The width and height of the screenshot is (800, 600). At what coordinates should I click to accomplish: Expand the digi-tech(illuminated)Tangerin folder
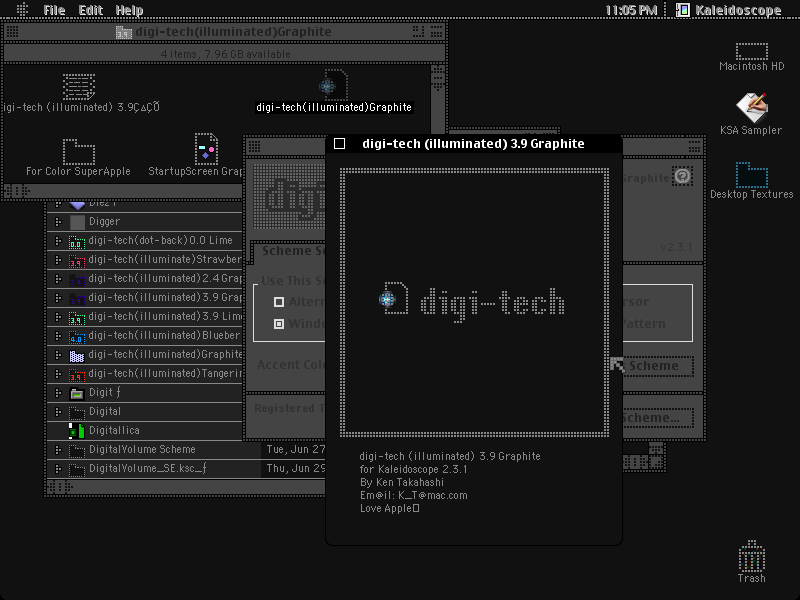click(x=58, y=374)
